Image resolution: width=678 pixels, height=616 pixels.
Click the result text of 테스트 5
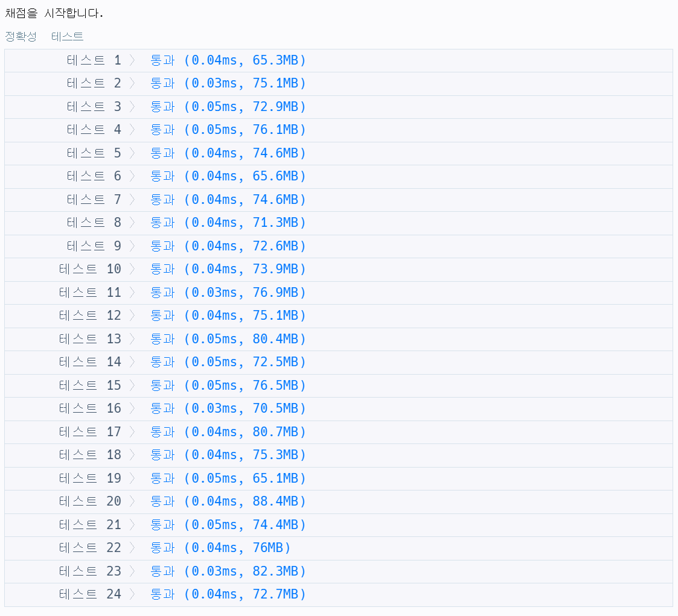point(228,153)
